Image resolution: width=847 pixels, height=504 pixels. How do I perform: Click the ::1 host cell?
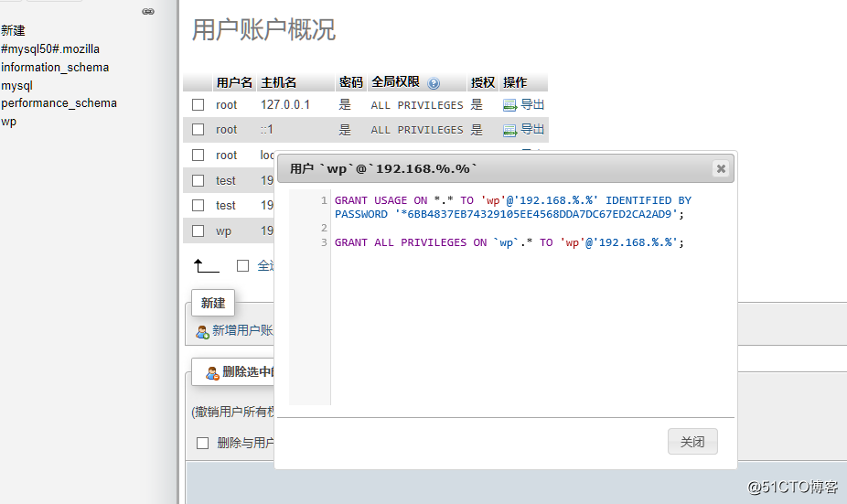point(267,130)
